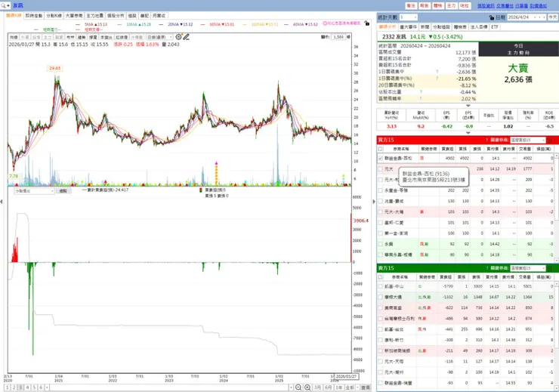Toggle the 紅綠燈 overlay button
559x392 pixels.
(122, 37)
